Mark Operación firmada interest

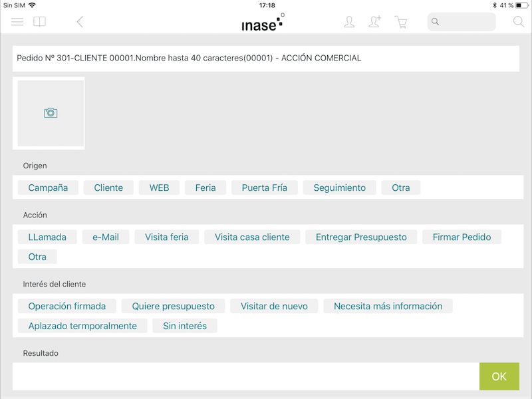pos(67,306)
